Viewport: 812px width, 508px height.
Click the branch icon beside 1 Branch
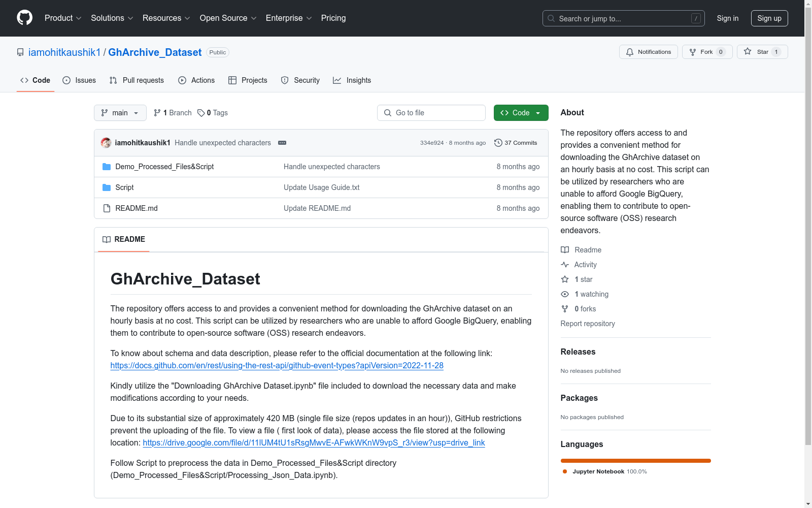pos(157,113)
